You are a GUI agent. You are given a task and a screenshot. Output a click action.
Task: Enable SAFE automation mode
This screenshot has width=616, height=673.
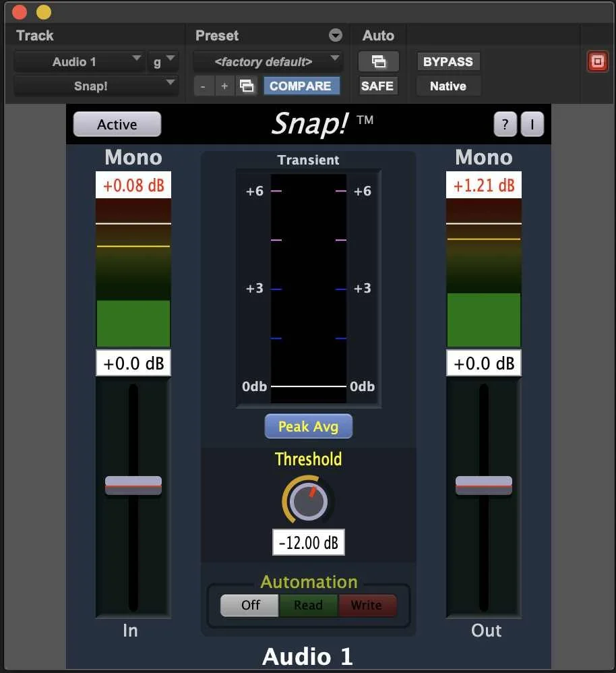[377, 86]
